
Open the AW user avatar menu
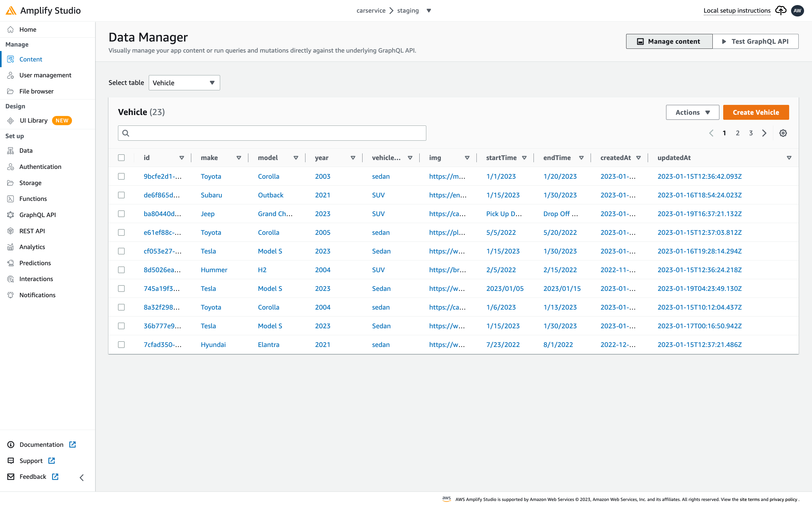pyautogui.click(x=797, y=10)
